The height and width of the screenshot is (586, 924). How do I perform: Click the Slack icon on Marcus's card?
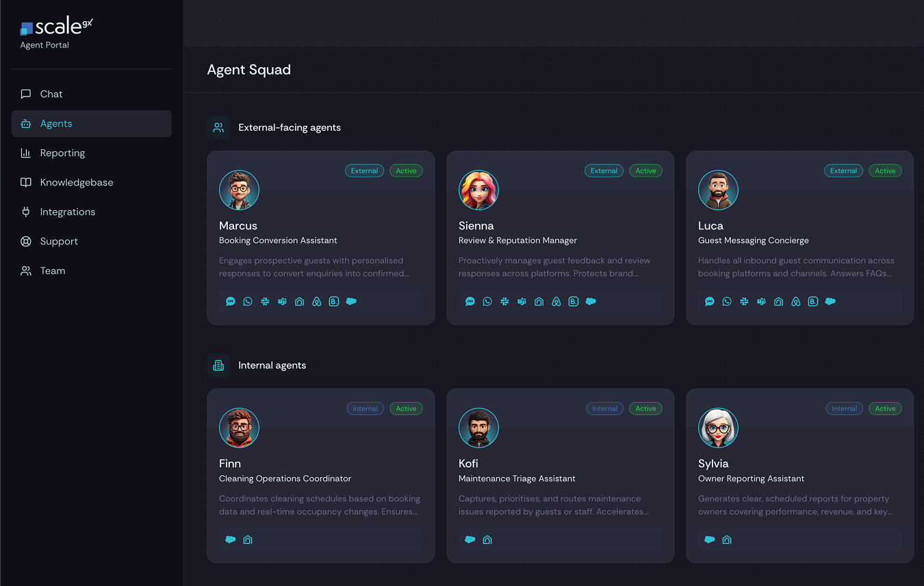click(265, 301)
